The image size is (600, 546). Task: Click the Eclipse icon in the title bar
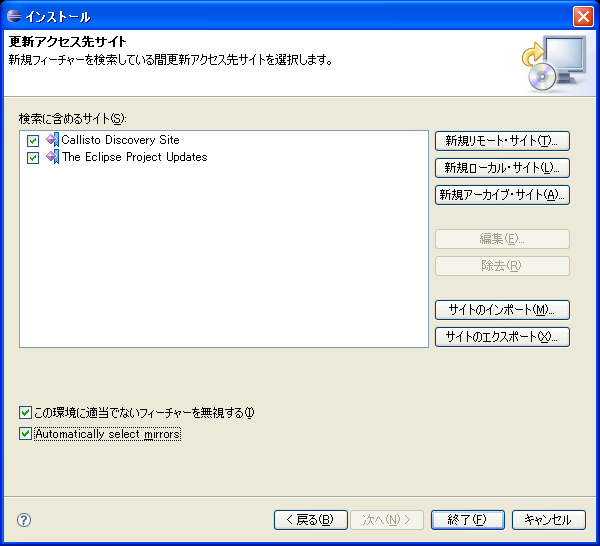11,16
